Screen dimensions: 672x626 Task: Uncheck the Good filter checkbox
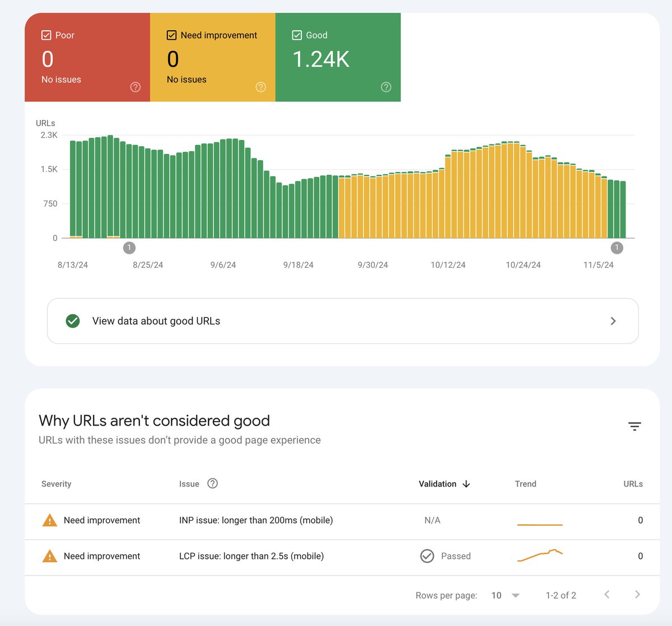[297, 35]
